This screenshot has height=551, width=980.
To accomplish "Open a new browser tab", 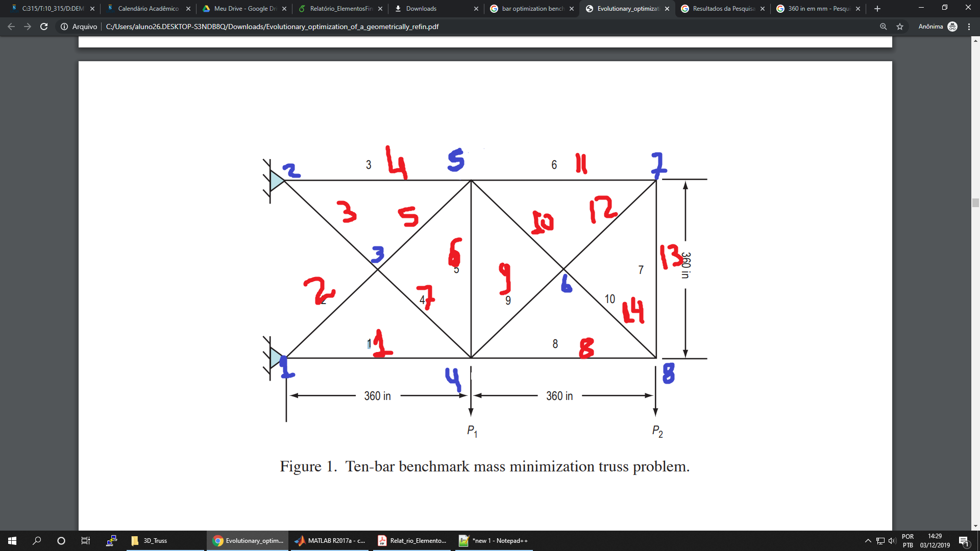I will click(x=877, y=9).
